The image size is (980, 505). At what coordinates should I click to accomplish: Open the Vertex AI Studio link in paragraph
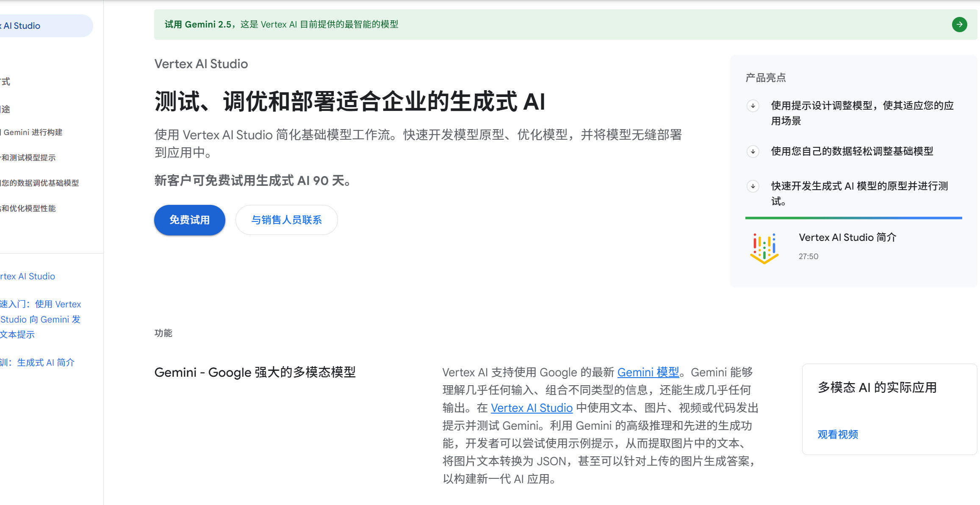pyautogui.click(x=532, y=408)
